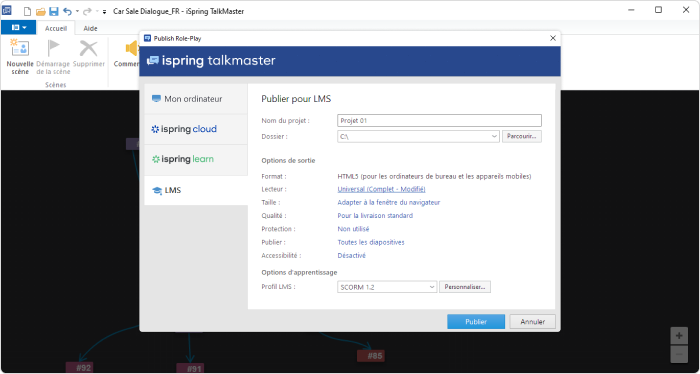Zoom out with the minus button on canvas

click(x=679, y=354)
